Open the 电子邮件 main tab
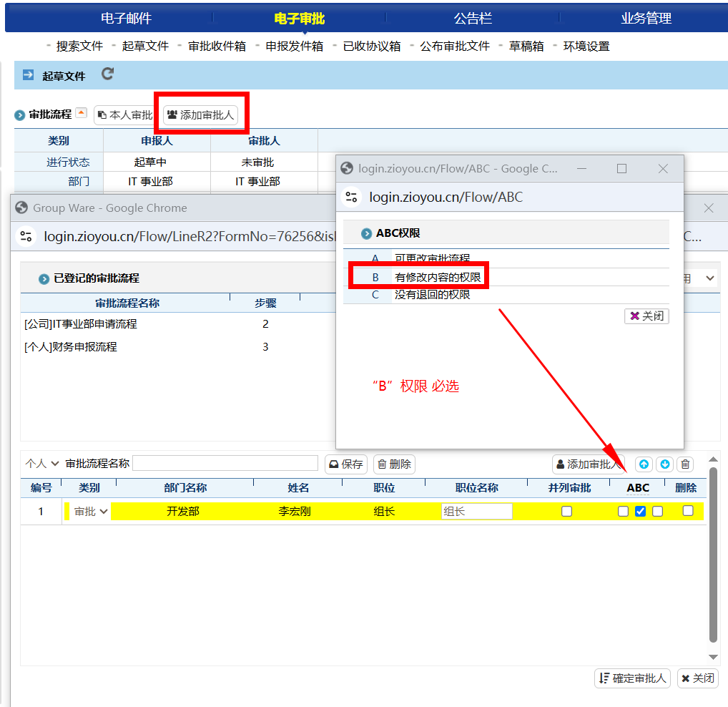 [127, 18]
